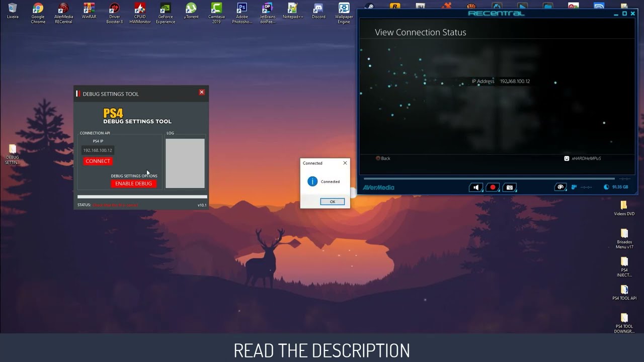Select the Adobe Photoshop desktop icon
The width and height of the screenshot is (644, 362).
click(242, 13)
